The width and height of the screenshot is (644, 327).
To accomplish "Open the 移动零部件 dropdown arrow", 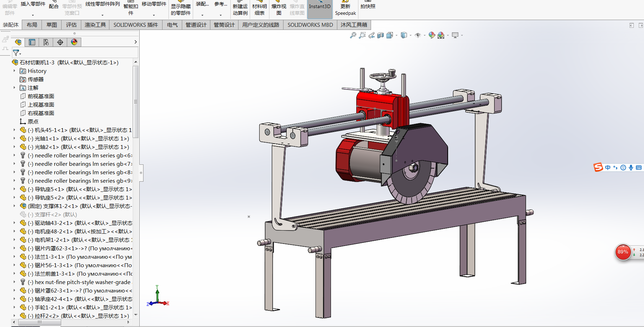I will [x=154, y=15].
